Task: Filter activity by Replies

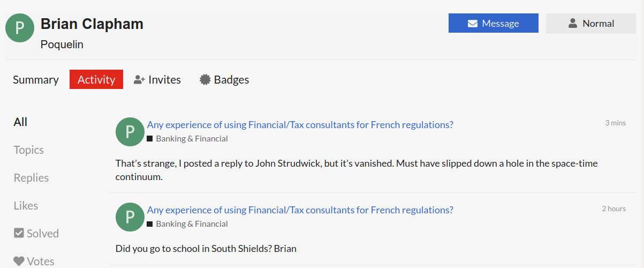Action: click(x=31, y=178)
